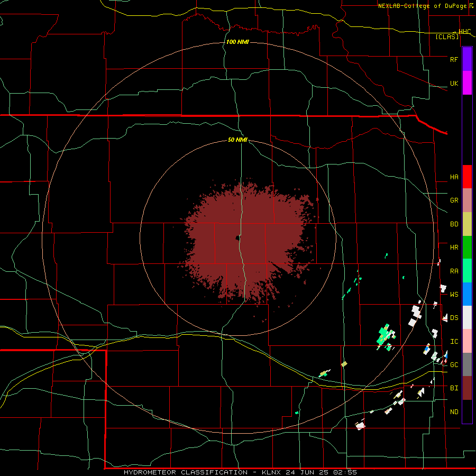
Task: Click the 50 NMI range ring label
Action: click(237, 140)
